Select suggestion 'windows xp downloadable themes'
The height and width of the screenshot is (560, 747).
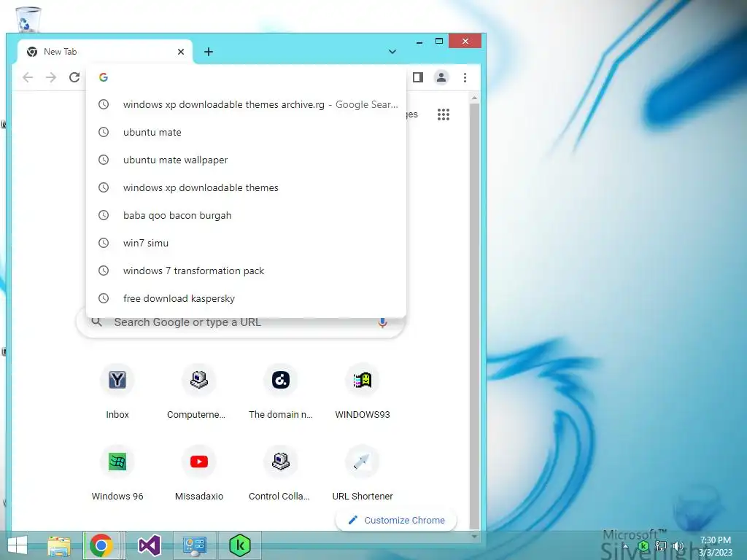[x=246, y=187]
